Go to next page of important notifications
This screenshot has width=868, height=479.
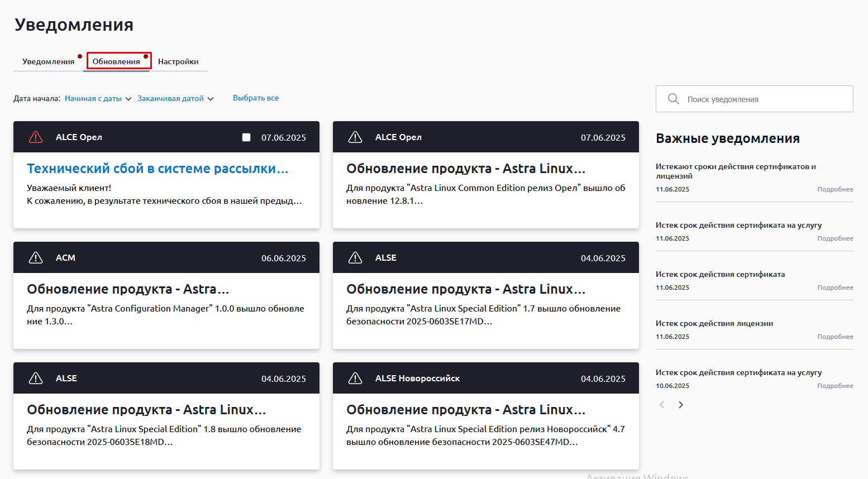tap(680, 405)
